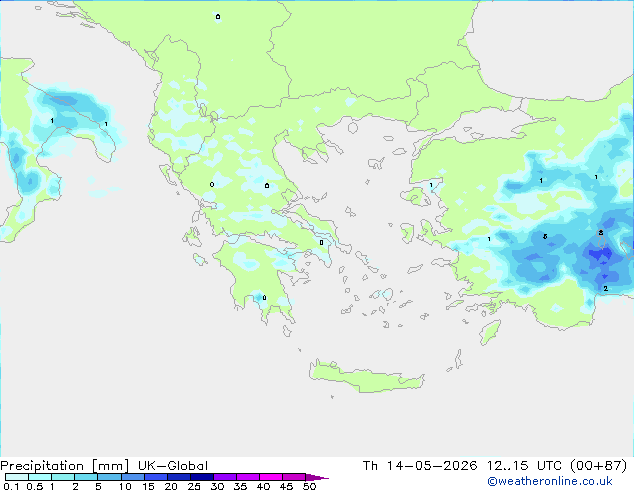
Task: Select the 5–10 mm legend swatch
Action: click(x=109, y=477)
